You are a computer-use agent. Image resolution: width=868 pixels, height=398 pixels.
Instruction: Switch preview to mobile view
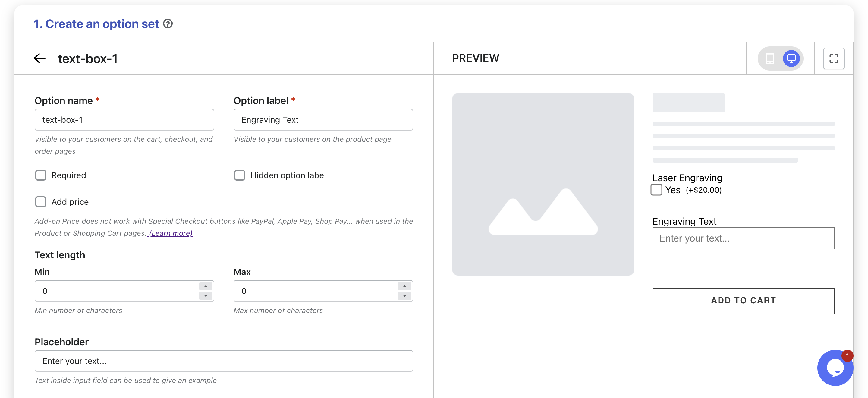tap(770, 58)
